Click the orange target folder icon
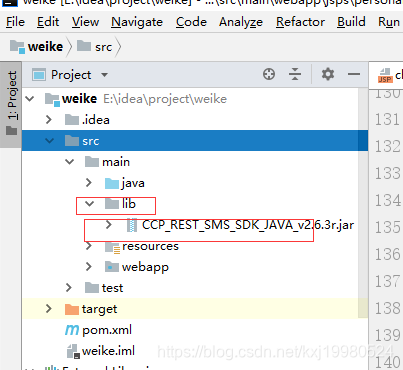This screenshot has width=403, height=370. click(72, 309)
